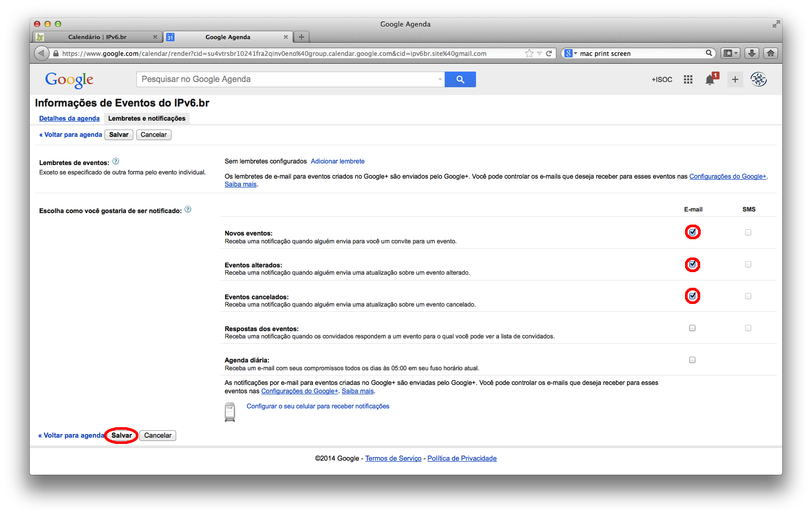
Task: Click the blue Google Agenda search button
Action: point(460,79)
